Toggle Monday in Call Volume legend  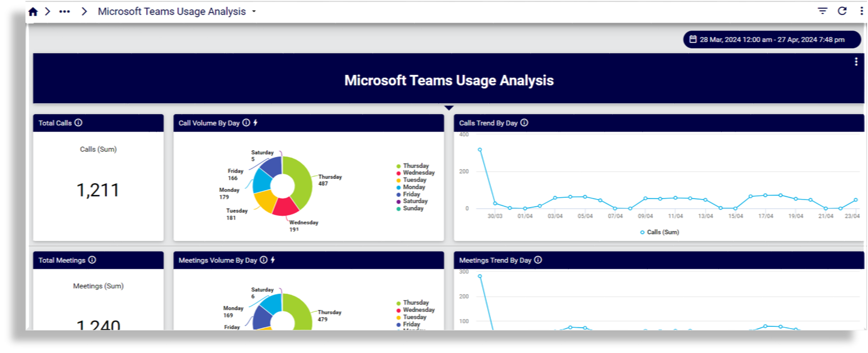point(411,187)
